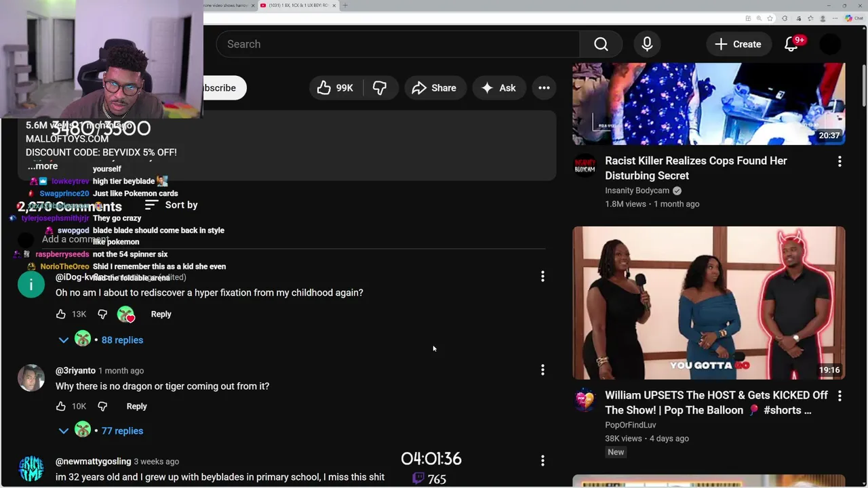Click the PopOrFindLuv channel name
The image size is (868, 488).
[630, 425]
